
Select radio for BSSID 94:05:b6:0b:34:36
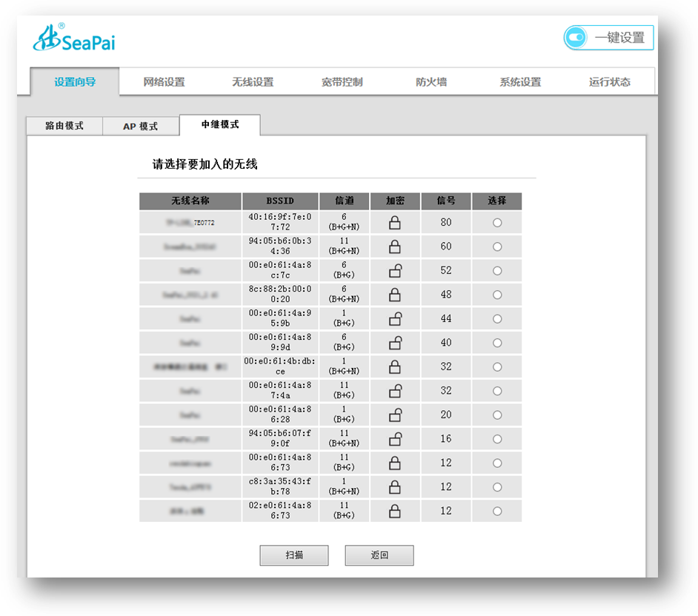pos(497,247)
